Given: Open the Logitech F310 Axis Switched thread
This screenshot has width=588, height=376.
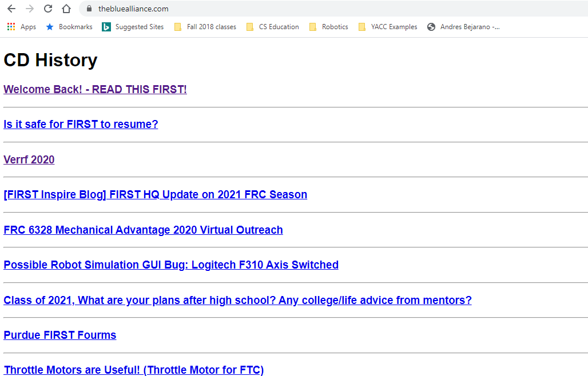Looking at the screenshot, I should 171,265.
